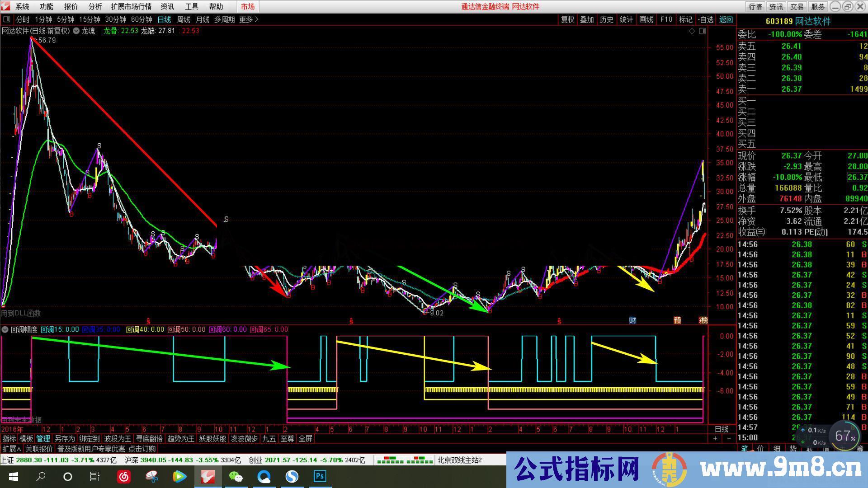This screenshot has width=868, height=488.
Task: Click the panel layout icon left of 分时
Action: 6,19
